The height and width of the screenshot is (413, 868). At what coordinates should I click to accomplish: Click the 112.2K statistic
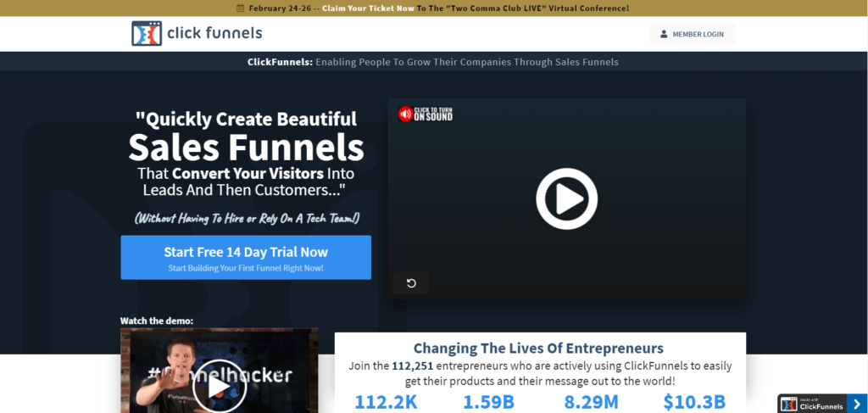click(386, 402)
